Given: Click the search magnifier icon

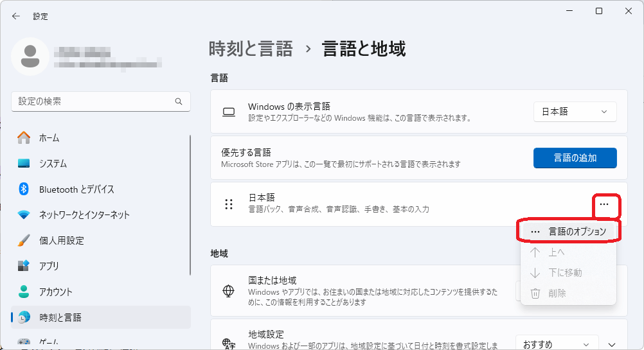Looking at the screenshot, I should pyautogui.click(x=179, y=101).
